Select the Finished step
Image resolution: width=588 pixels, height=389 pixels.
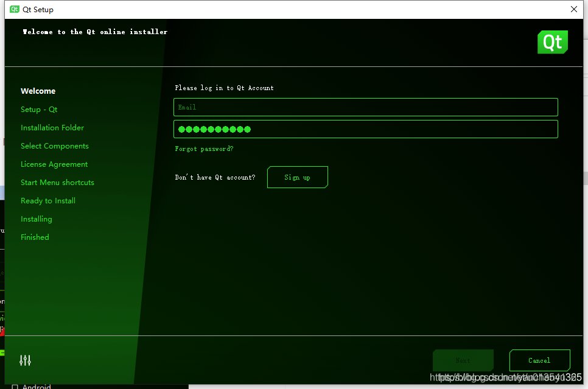35,237
